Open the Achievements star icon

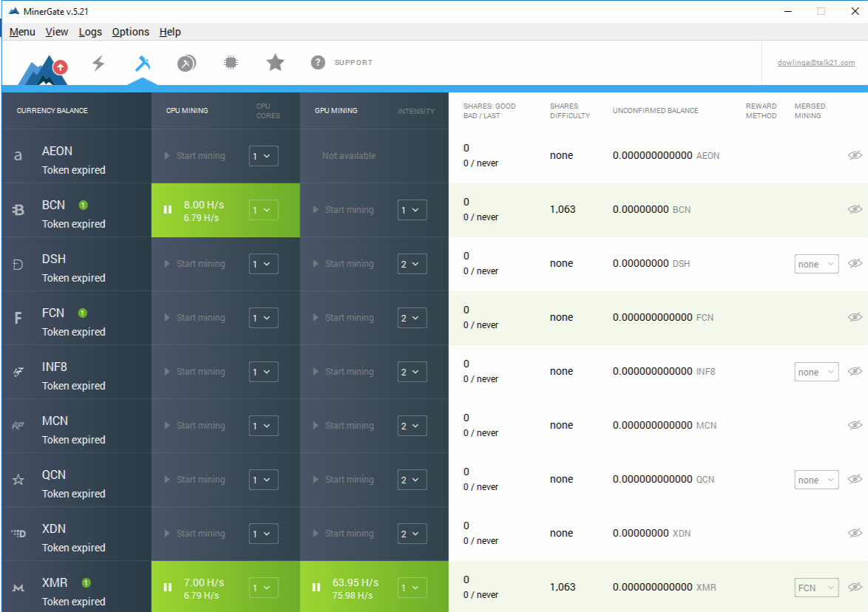[x=275, y=63]
